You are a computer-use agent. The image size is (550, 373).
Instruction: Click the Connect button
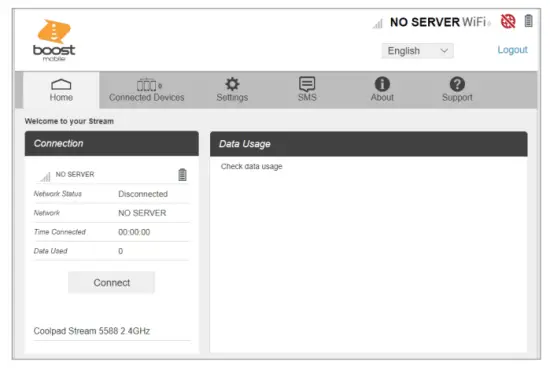[112, 282]
